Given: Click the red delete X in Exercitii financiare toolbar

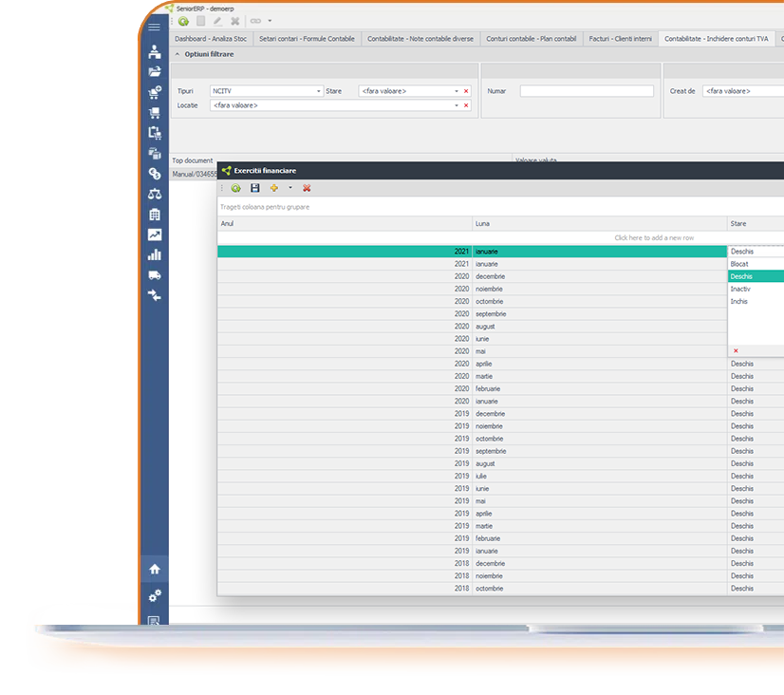Looking at the screenshot, I should [307, 188].
